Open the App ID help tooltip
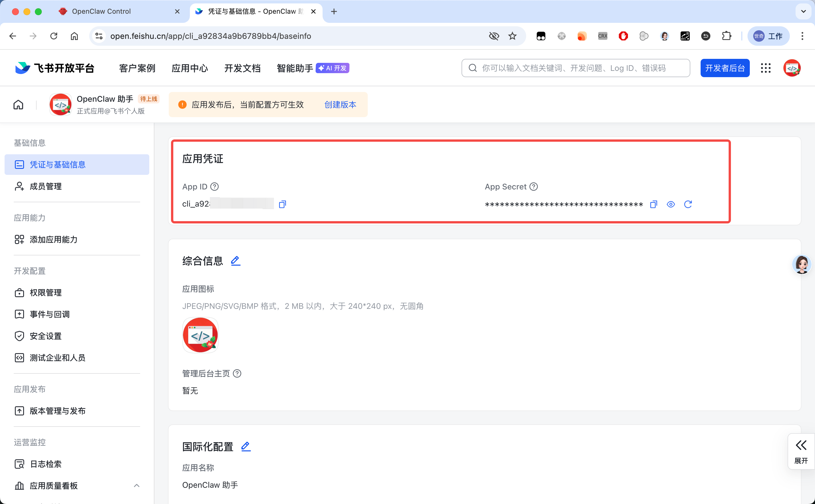The width and height of the screenshot is (815, 504). click(214, 187)
